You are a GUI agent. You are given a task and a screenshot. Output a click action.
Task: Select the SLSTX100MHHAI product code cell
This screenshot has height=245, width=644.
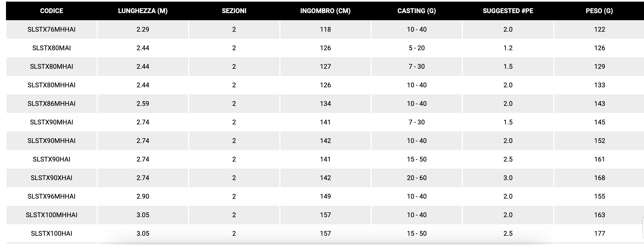[52, 215]
